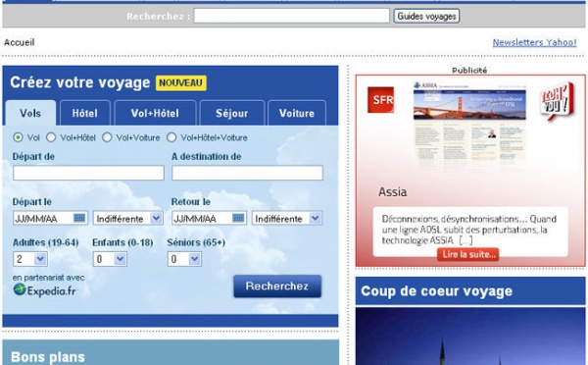Screen dimensions: 588x365
Task: Click the Assia ad heading
Action: click(x=392, y=192)
